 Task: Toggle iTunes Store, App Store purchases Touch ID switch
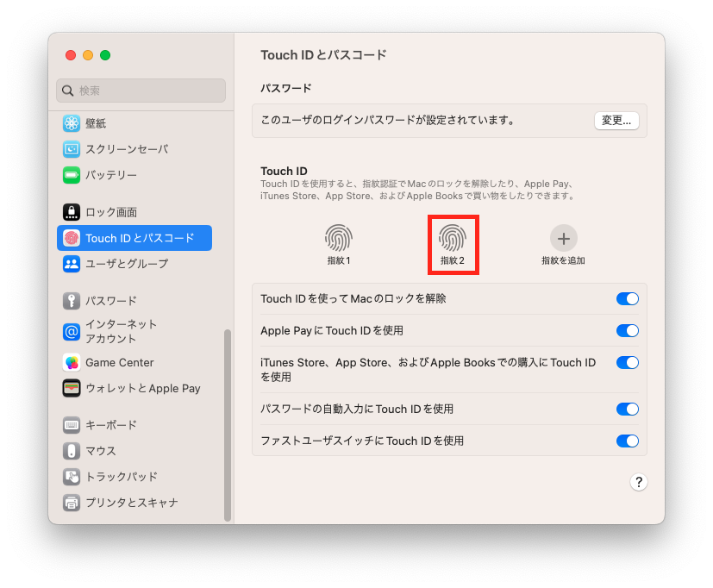(628, 362)
